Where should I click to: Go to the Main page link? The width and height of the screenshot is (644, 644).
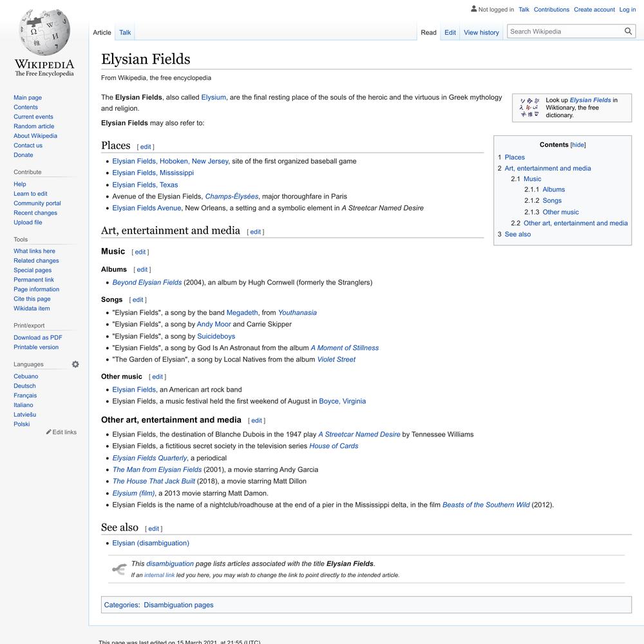[x=28, y=97]
